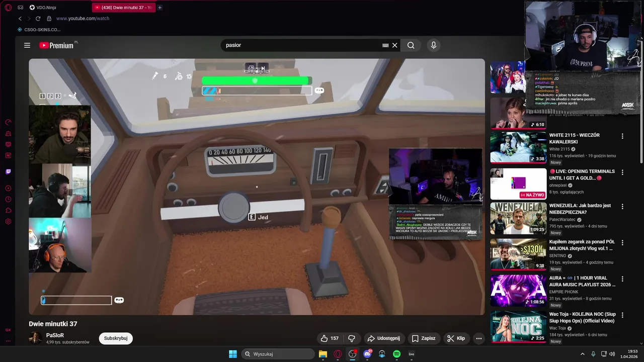This screenshot has width=644, height=362.
Task: Save video with Zapisz button
Action: pos(424,338)
